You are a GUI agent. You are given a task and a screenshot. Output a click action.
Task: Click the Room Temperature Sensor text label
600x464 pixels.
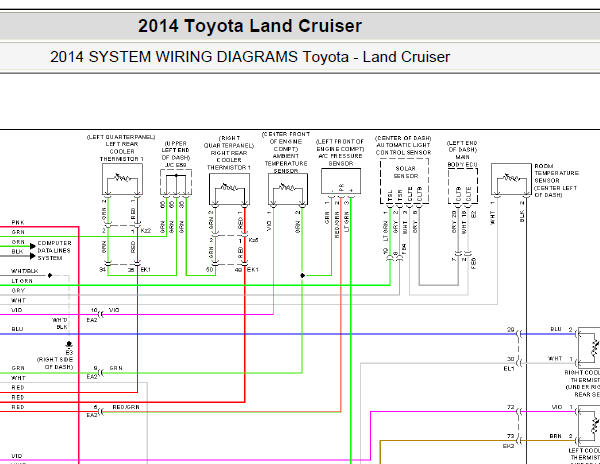point(556,180)
